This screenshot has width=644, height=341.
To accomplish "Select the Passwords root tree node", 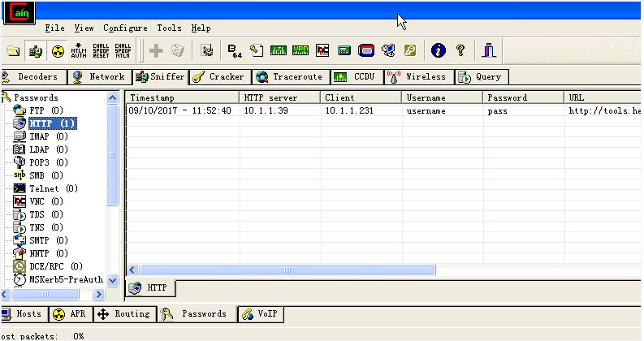I will pos(36,97).
